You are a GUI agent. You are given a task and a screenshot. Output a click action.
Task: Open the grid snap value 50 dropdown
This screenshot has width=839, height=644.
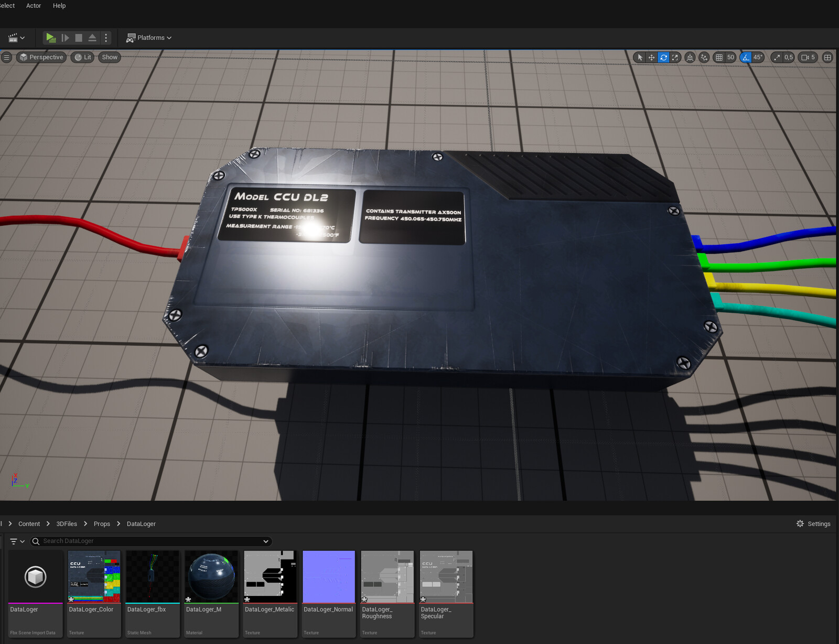730,58
